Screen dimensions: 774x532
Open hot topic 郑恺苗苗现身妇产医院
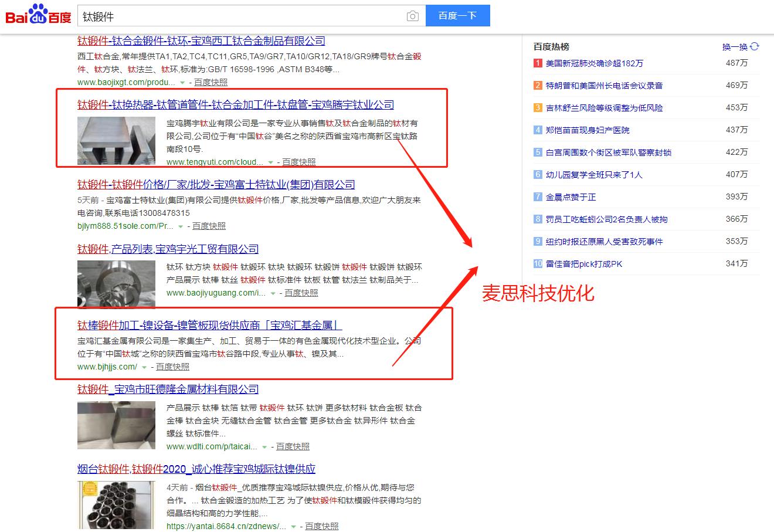tap(588, 130)
